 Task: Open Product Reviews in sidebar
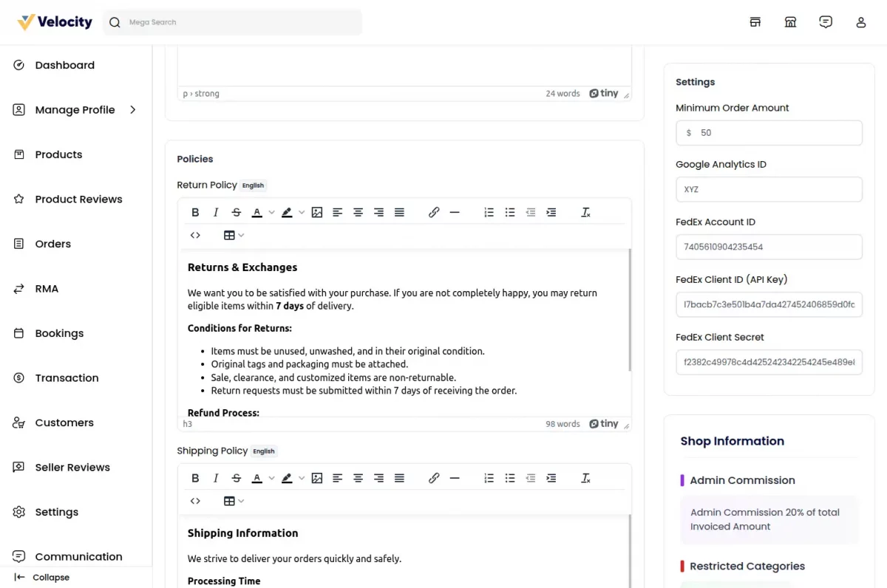78,199
